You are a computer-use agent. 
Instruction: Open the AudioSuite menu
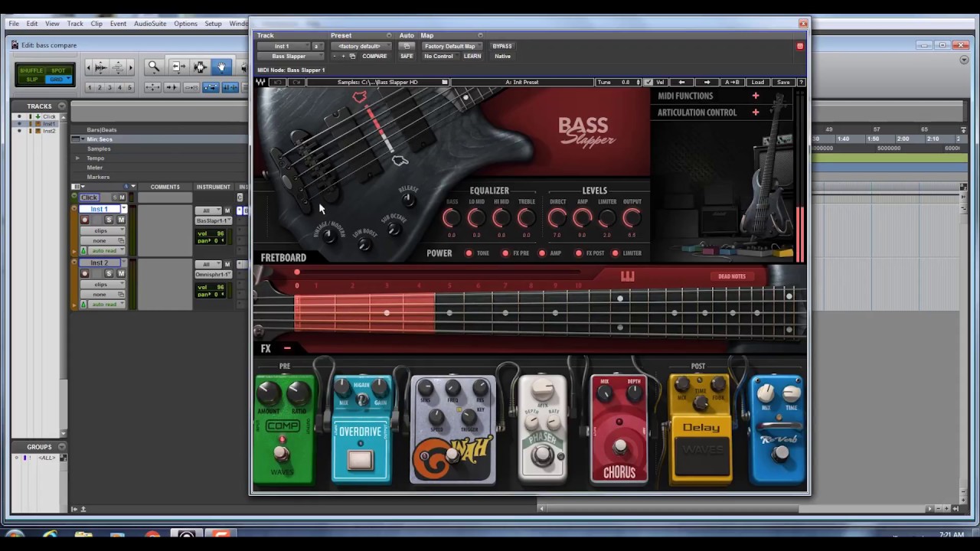click(150, 24)
